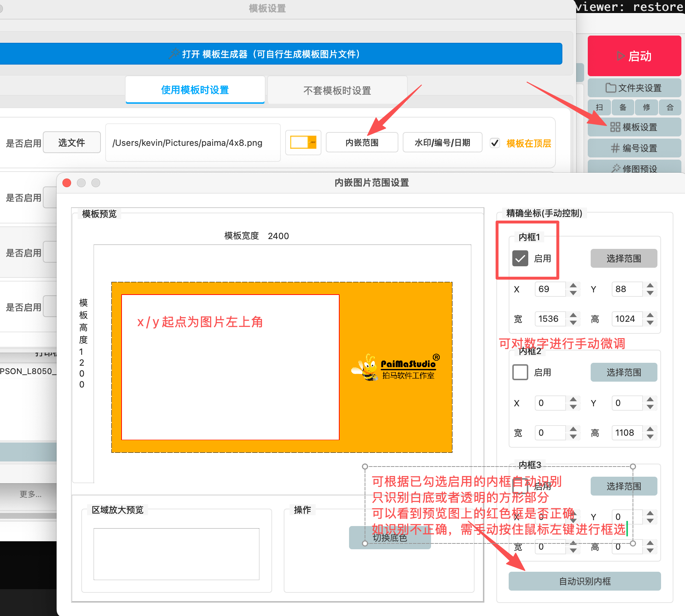
Task: Switch to the 使用模板时设置 tab
Action: pos(194,90)
